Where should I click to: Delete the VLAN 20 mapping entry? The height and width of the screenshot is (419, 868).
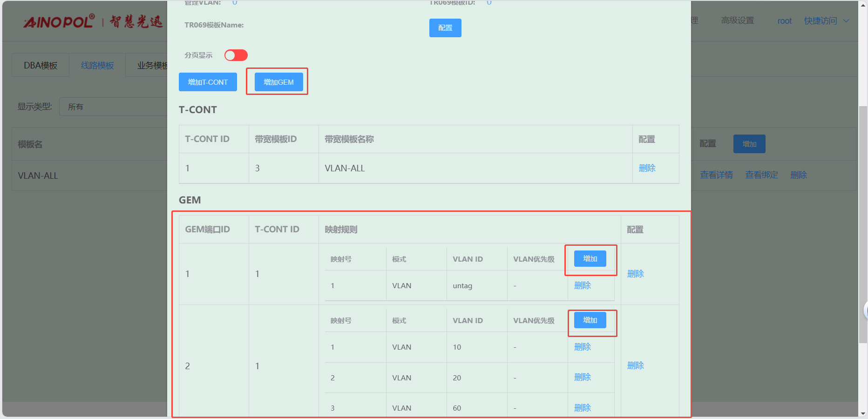[582, 377]
